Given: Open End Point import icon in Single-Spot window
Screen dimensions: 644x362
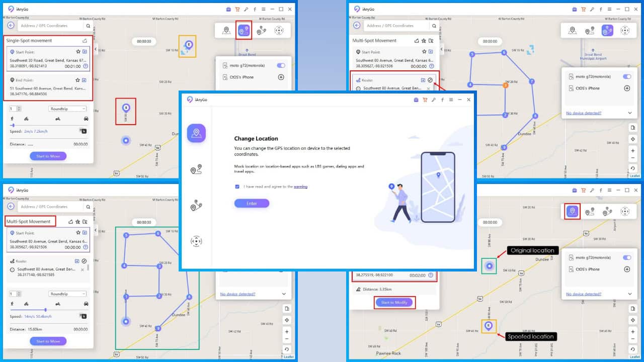Looking at the screenshot, I should tap(85, 79).
